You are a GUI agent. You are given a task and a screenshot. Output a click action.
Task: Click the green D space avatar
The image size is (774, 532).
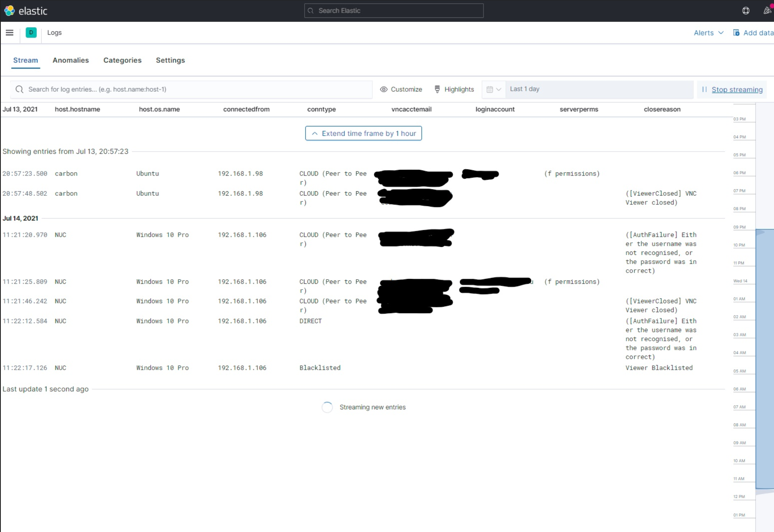(31, 33)
